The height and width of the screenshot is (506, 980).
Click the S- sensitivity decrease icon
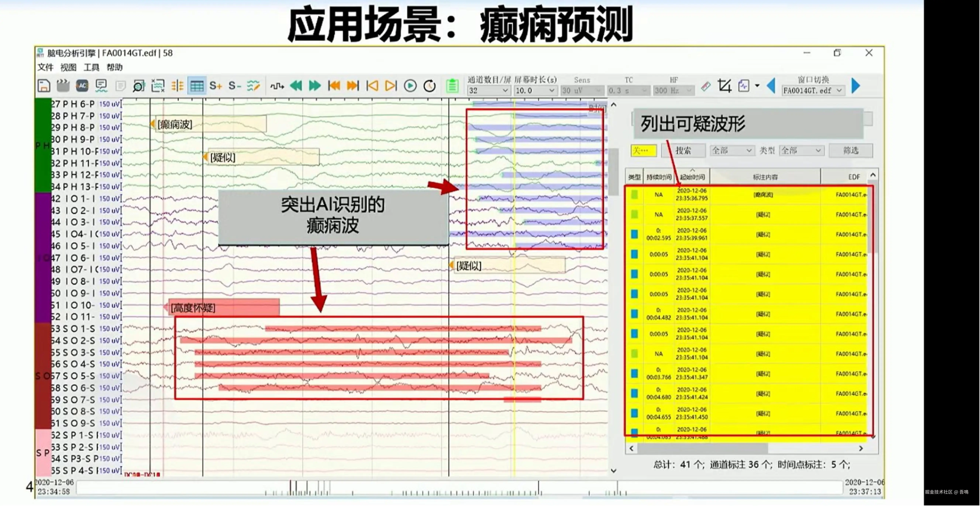[x=234, y=86]
